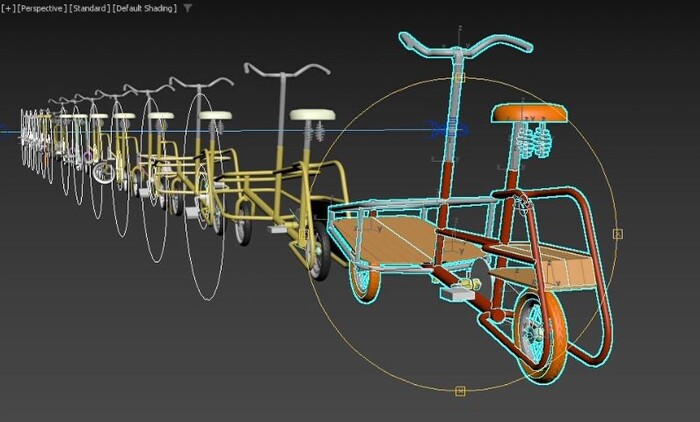
Task: Select the handlebar of nearest yellow bike
Action: click(287, 70)
